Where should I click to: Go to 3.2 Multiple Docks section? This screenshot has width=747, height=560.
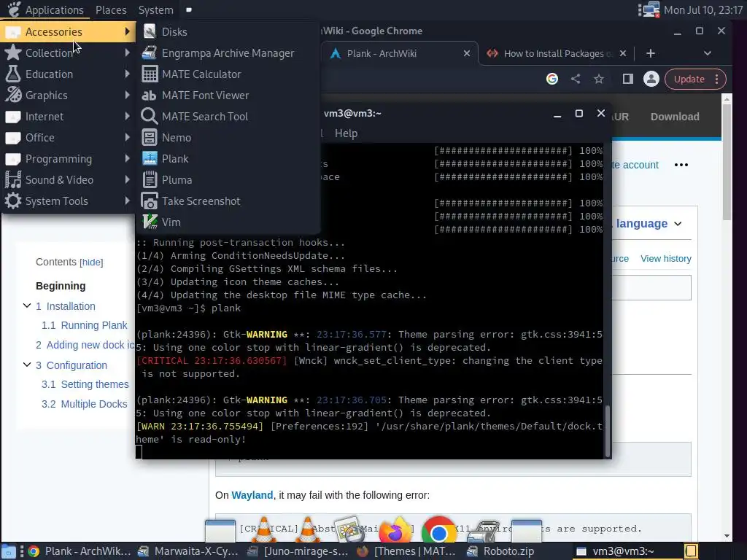85,404
